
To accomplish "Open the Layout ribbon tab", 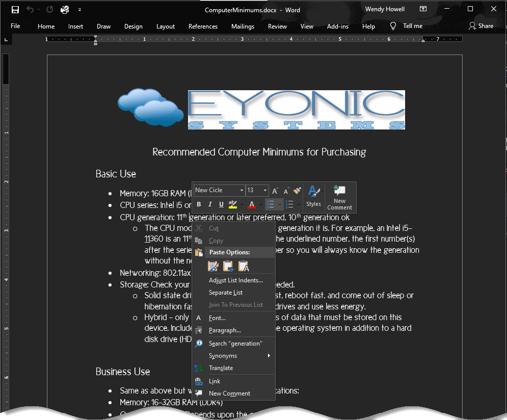I will [x=165, y=27].
